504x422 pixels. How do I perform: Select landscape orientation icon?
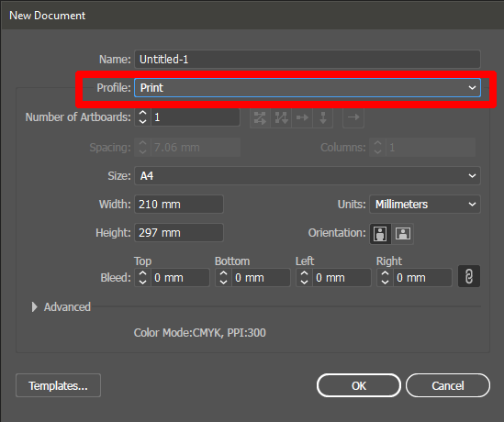tap(403, 234)
